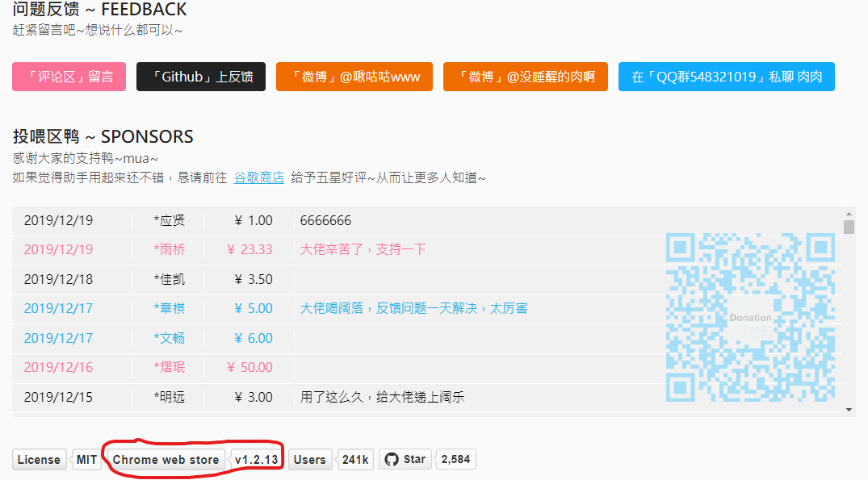
Task: Click the sponsors list scroll-up arrow
Action: [849, 214]
